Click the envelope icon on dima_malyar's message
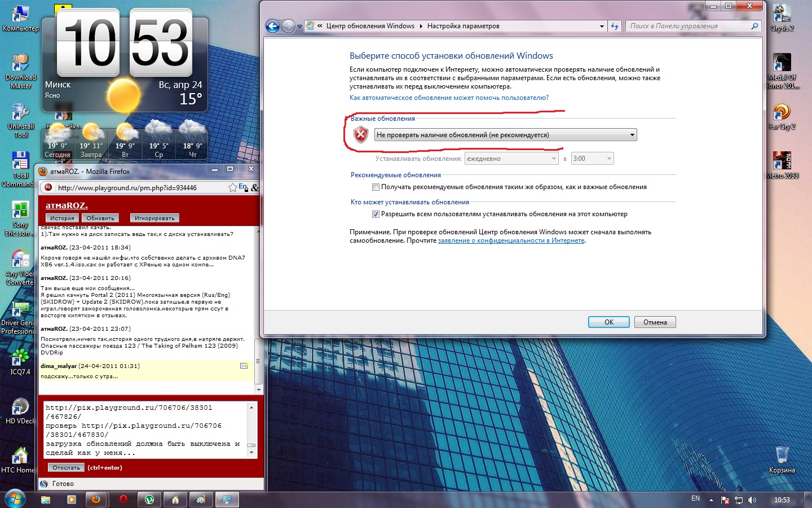The width and height of the screenshot is (812, 508). click(x=244, y=366)
